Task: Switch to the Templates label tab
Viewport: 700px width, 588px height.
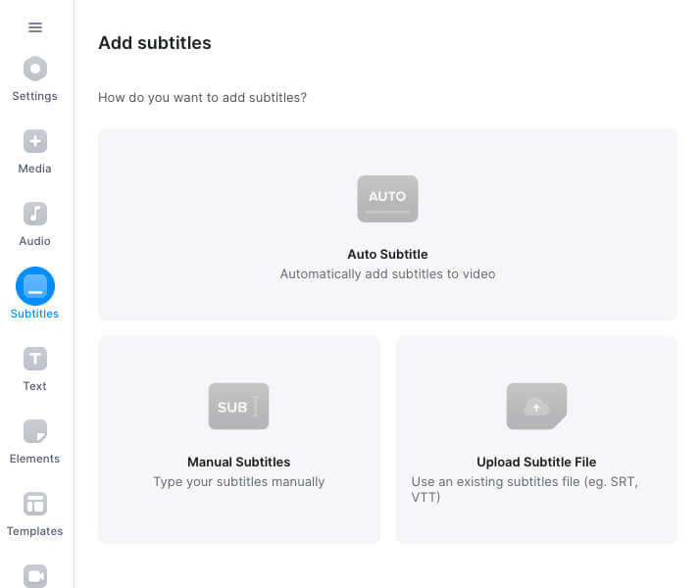Action: [x=35, y=531]
